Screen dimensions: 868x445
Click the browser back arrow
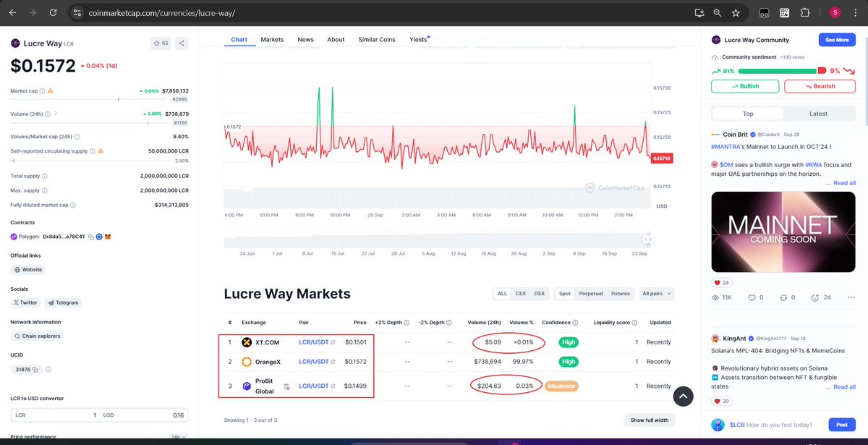click(x=12, y=13)
